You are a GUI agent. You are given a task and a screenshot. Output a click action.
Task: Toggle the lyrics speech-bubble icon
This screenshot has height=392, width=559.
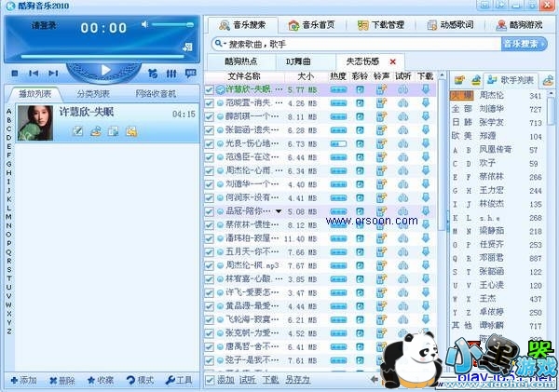click(191, 74)
